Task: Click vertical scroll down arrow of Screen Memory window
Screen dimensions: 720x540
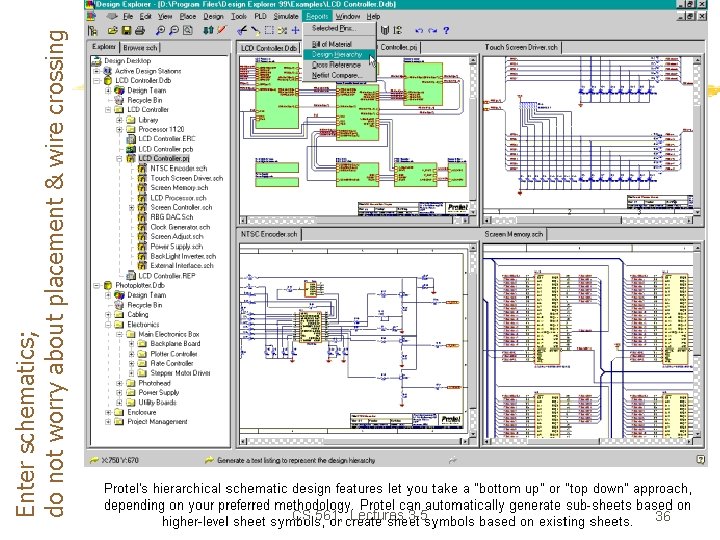Action: (698, 434)
